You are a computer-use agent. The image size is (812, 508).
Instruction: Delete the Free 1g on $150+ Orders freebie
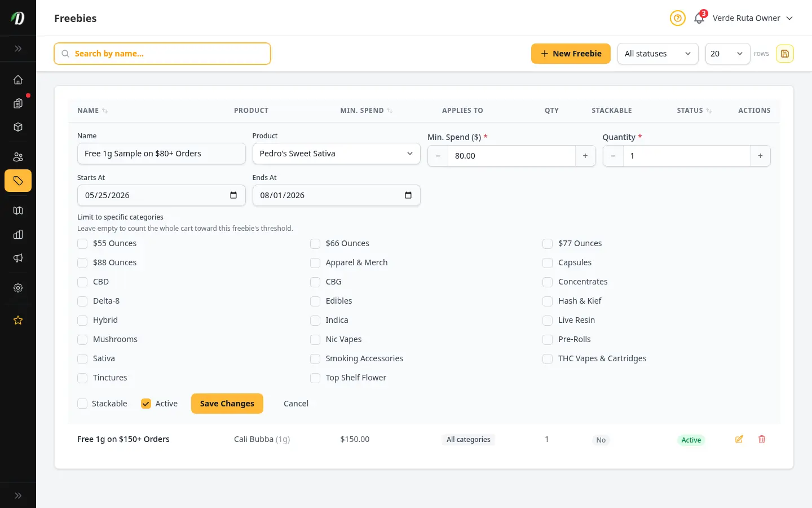pyautogui.click(x=762, y=439)
